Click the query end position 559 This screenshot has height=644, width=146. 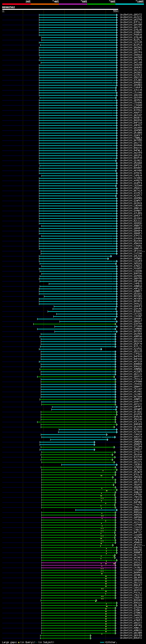(x=115, y=11)
